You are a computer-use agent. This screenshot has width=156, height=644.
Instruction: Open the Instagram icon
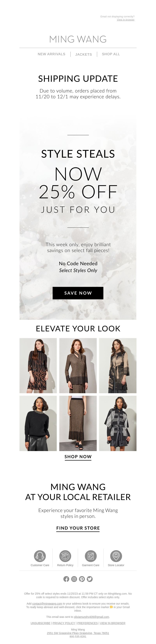pos(74,579)
